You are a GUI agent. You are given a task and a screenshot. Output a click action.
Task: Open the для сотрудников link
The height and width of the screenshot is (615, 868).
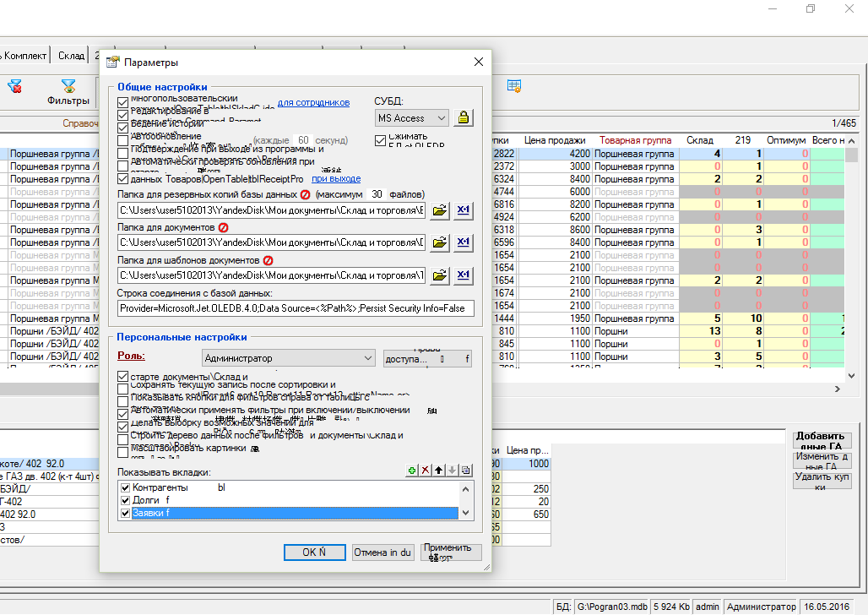click(313, 103)
